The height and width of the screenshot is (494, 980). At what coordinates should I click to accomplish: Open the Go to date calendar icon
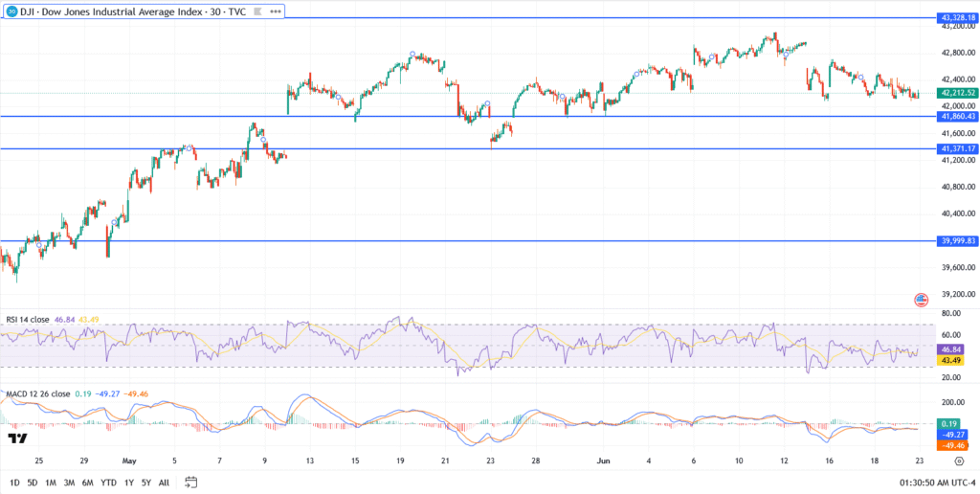[191, 483]
